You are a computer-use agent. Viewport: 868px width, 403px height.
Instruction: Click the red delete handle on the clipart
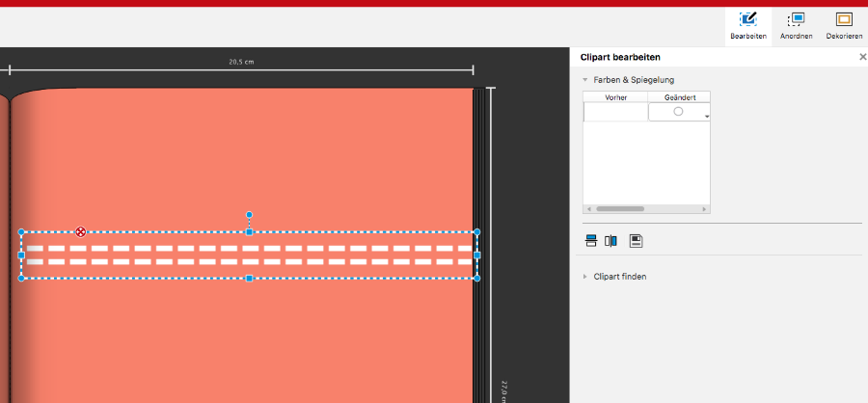81,232
